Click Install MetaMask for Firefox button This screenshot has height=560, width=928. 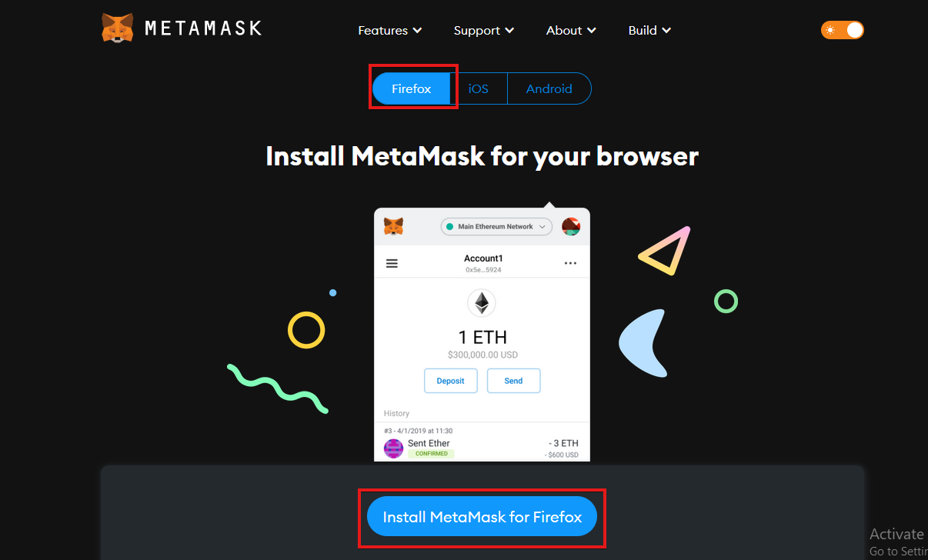pos(482,517)
